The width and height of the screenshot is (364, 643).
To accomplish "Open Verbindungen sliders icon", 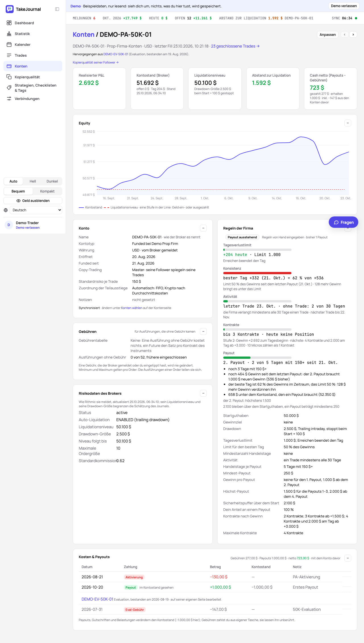I will 9,99.
